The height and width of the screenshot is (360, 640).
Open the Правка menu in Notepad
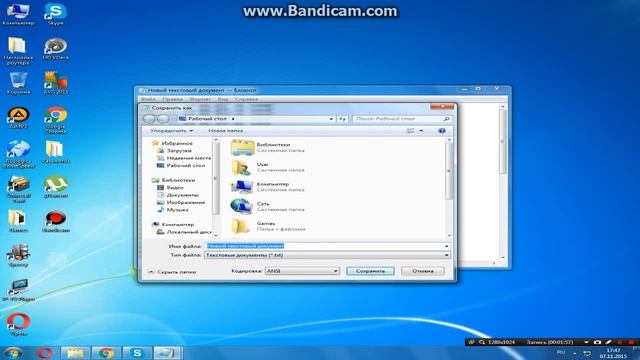pyautogui.click(x=172, y=99)
